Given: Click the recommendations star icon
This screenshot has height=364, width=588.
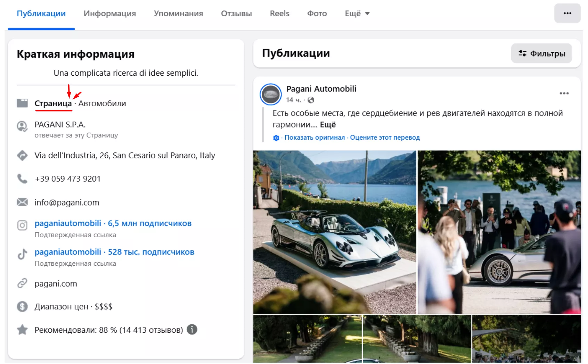Looking at the screenshot, I should 22,330.
